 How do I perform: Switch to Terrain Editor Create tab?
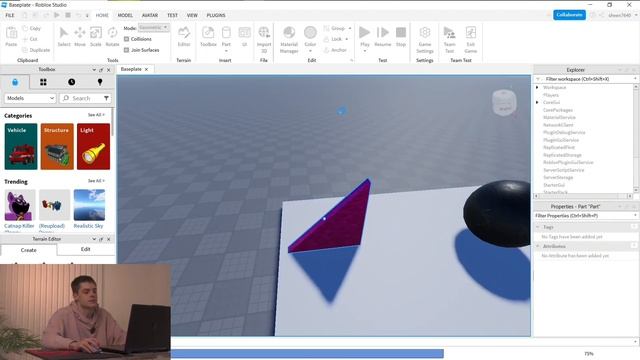[29, 250]
